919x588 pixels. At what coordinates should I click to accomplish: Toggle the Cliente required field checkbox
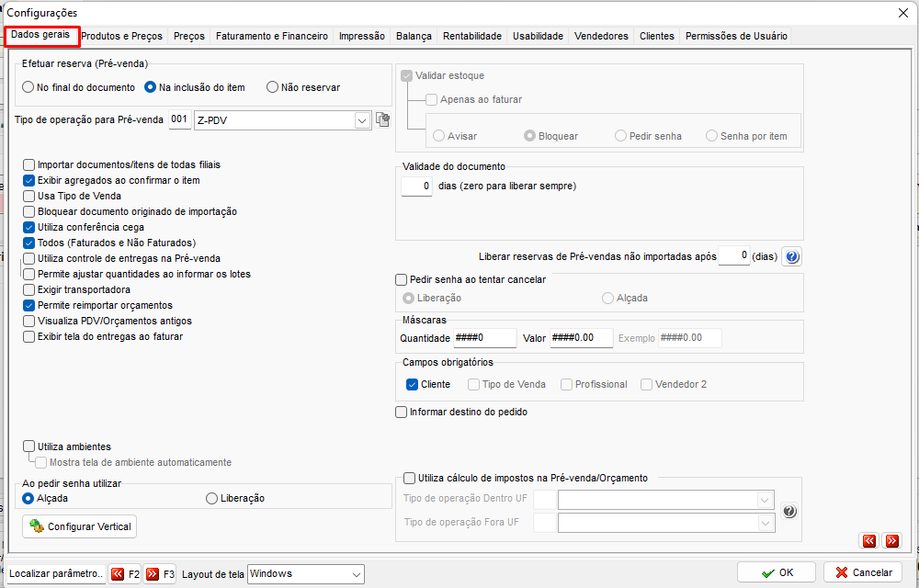click(412, 385)
